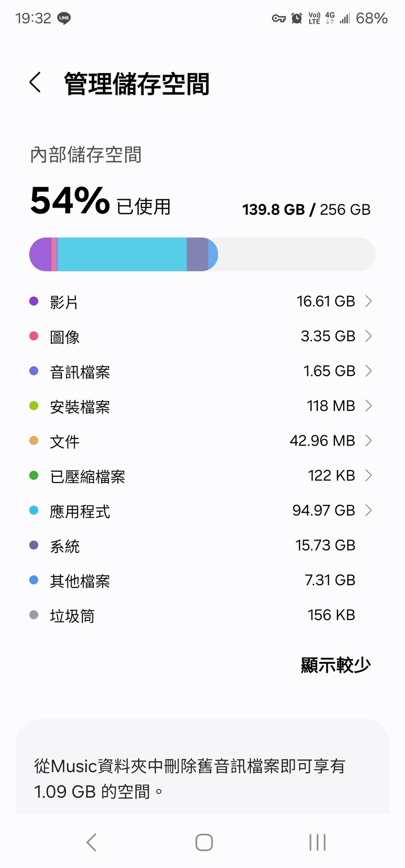Tap the Music folder cleanup suggestion card

pos(203,767)
